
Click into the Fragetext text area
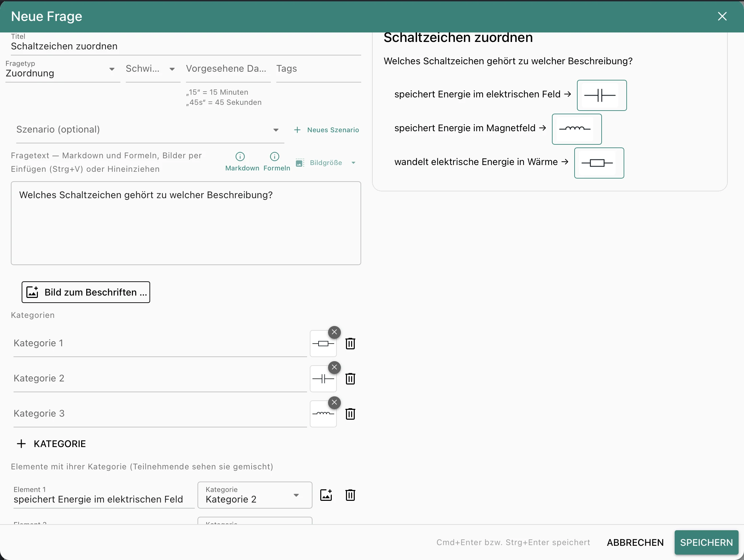(186, 223)
